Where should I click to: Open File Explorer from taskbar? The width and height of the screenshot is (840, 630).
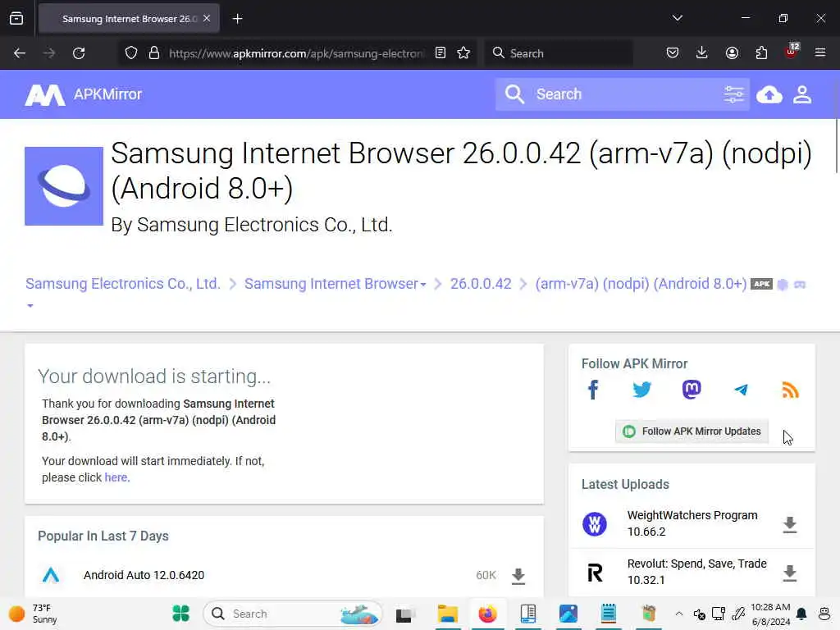click(447, 614)
